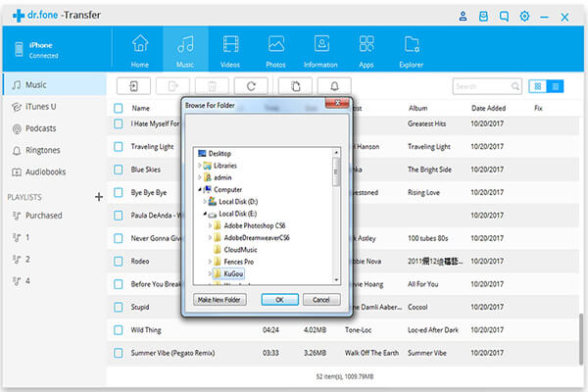Click the add playlist plus icon

tap(98, 197)
